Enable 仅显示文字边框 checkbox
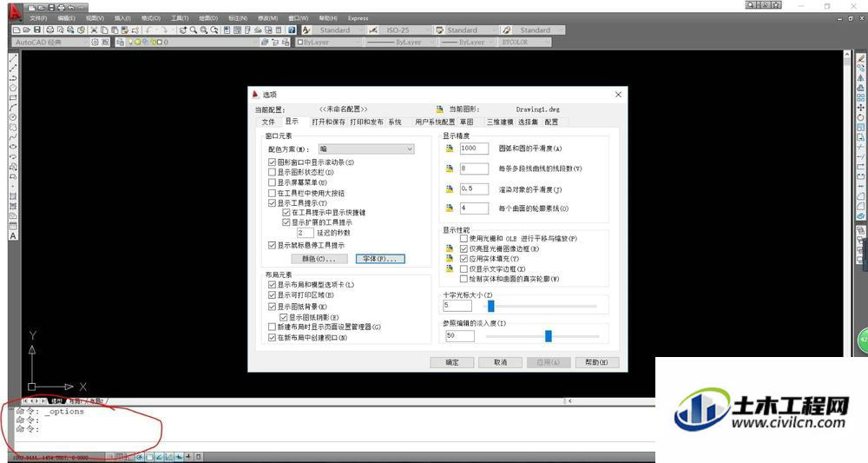Image resolution: width=868 pixels, height=463 pixels. tap(464, 268)
